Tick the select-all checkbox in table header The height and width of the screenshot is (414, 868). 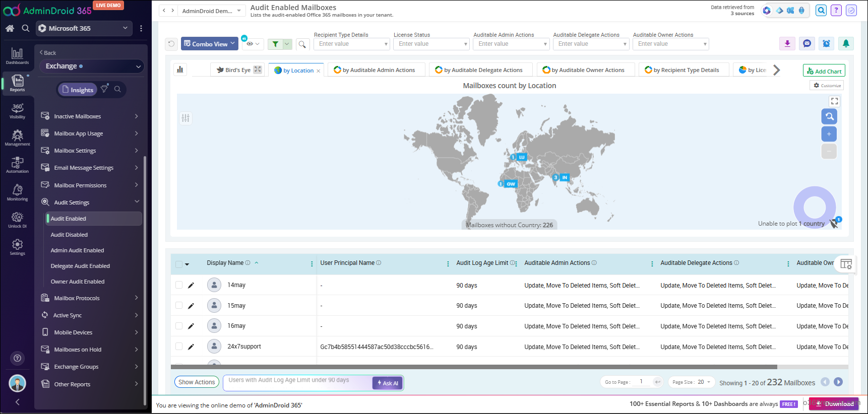point(179,264)
